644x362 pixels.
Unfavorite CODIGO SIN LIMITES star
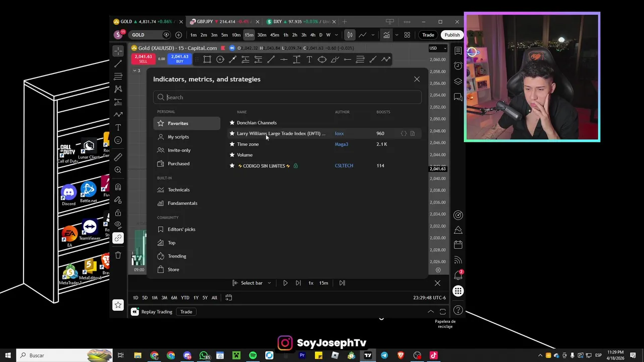coord(232,165)
